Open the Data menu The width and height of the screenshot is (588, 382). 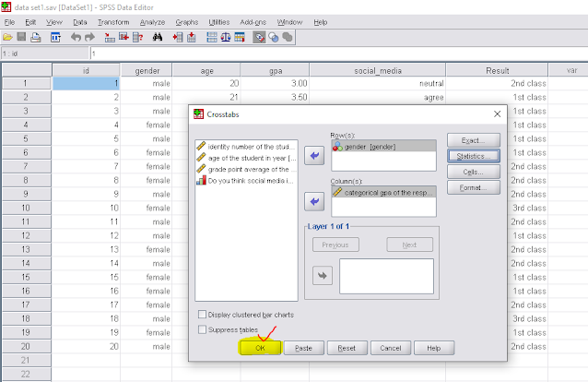coord(80,22)
